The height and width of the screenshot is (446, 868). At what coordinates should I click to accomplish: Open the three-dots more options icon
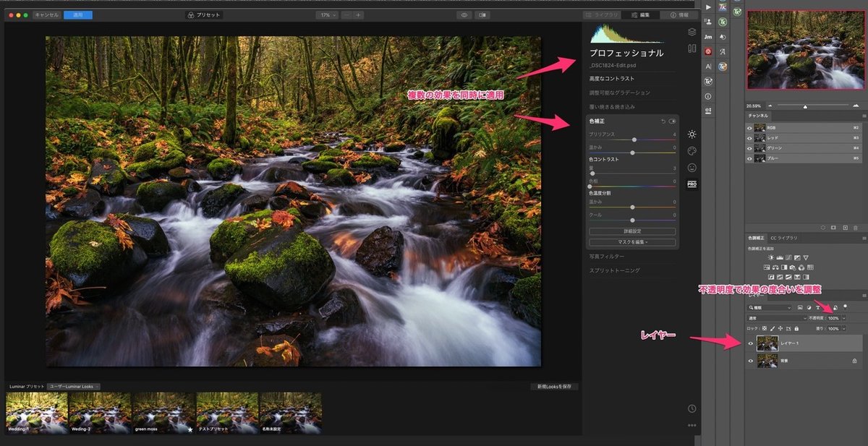[692, 426]
